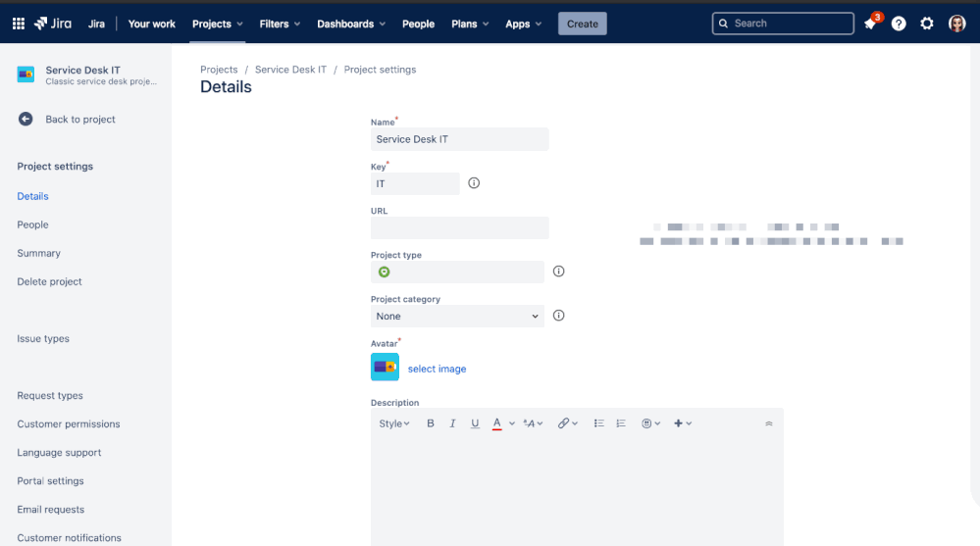Image resolution: width=980 pixels, height=546 pixels.
Task: Click the Jira logo
Action: [x=53, y=24]
